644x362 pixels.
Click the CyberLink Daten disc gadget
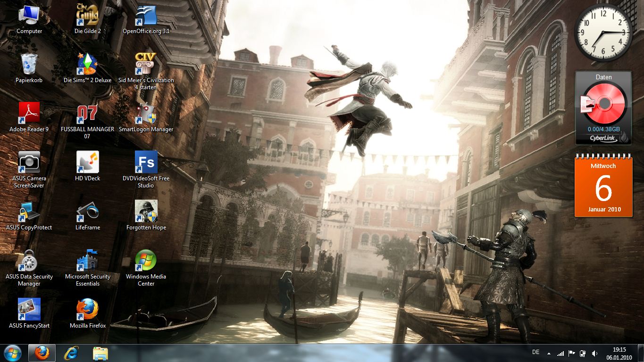(603, 108)
